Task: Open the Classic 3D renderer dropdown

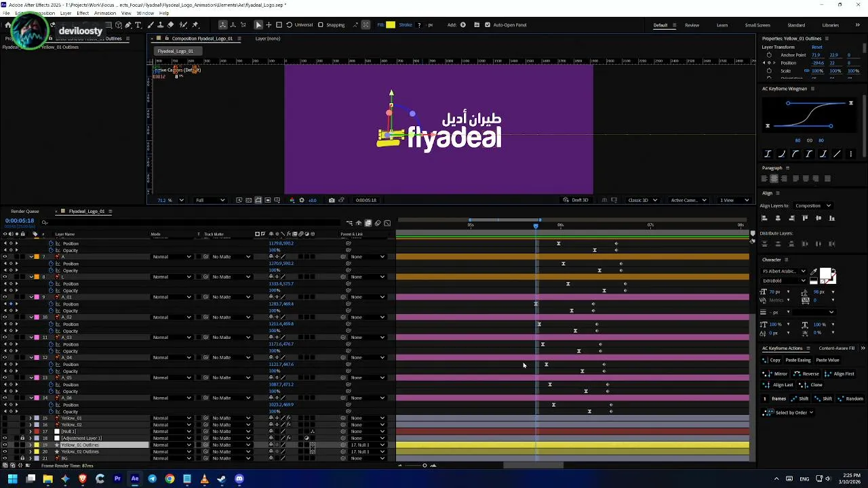Action: [x=642, y=200]
